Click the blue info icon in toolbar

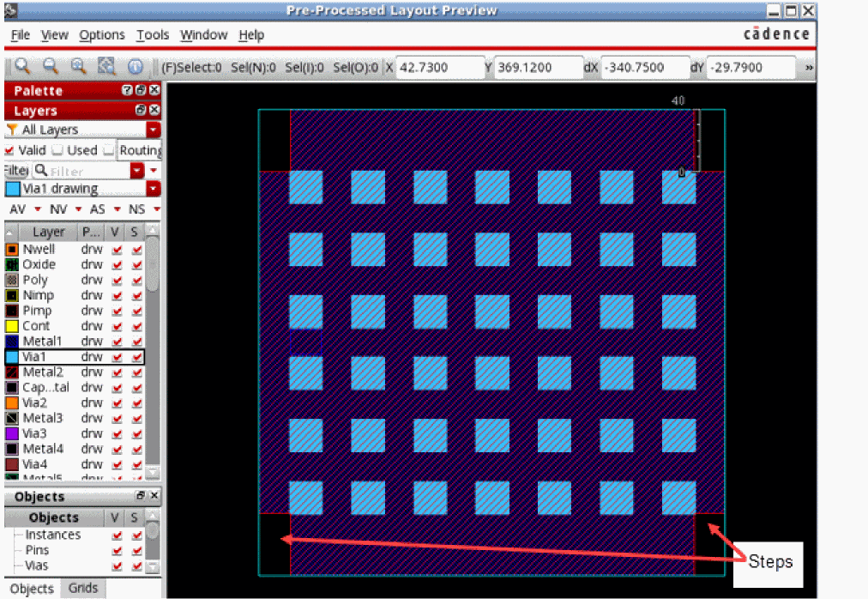click(x=135, y=67)
